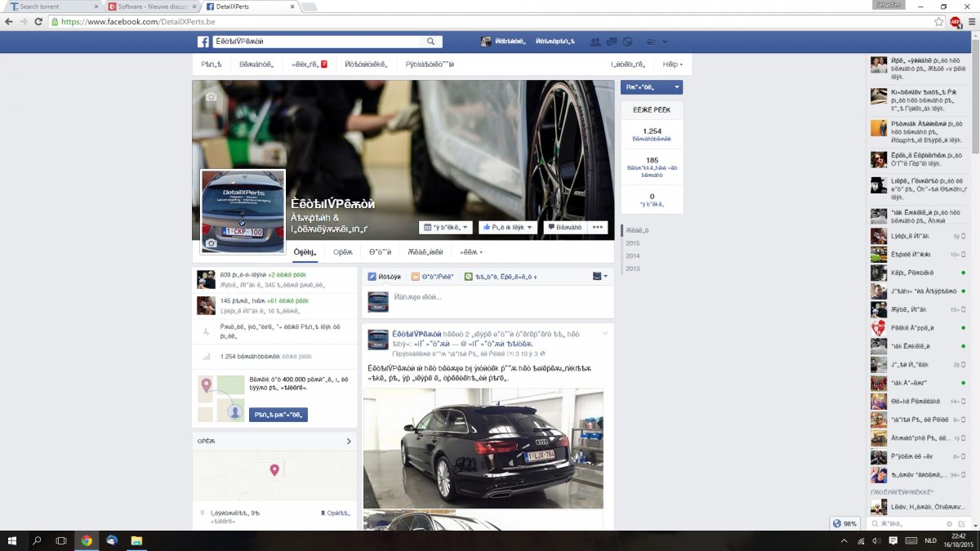This screenshot has height=551, width=980.
Task: Jump to 2015 in the timeline
Action: click(633, 243)
